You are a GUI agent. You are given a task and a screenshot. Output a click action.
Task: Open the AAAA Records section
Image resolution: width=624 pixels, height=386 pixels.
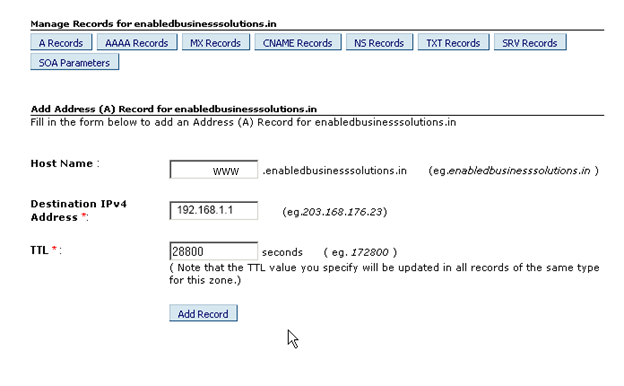click(136, 43)
